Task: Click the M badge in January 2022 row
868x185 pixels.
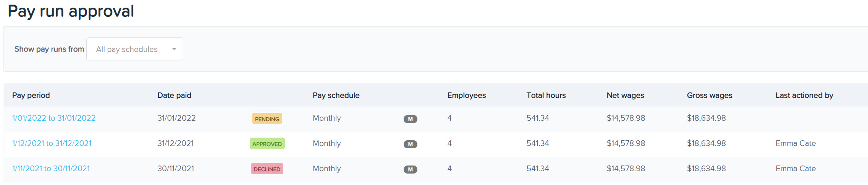Action: click(x=410, y=119)
